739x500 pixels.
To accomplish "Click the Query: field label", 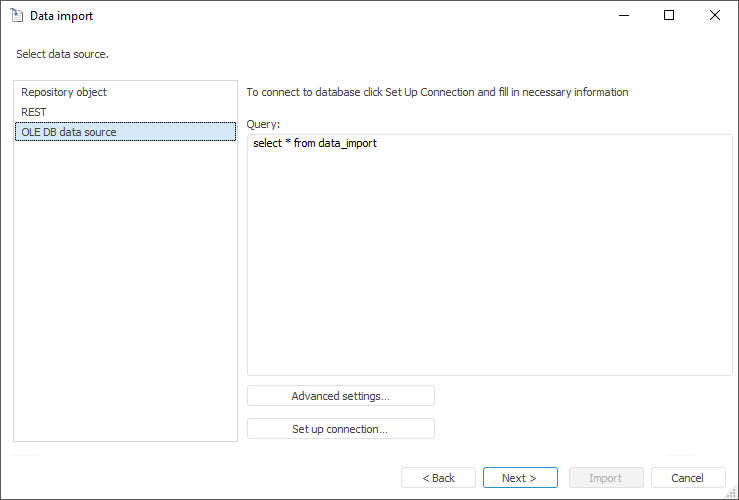I will 263,124.
